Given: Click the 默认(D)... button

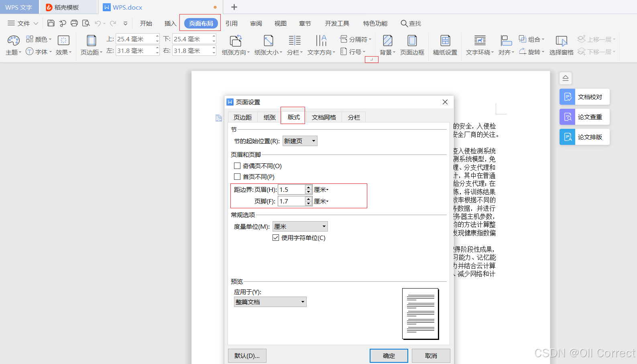Looking at the screenshot, I should (x=247, y=356).
